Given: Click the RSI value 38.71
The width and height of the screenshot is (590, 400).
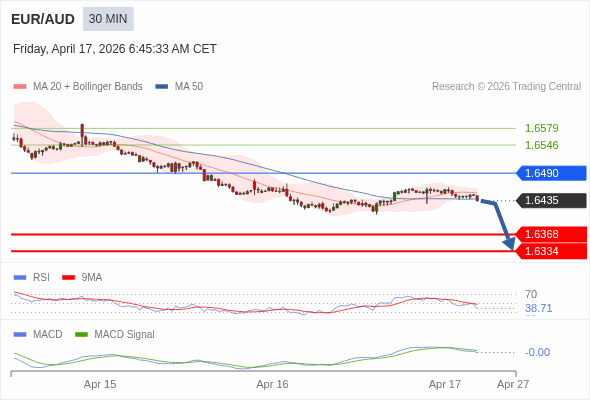Looking at the screenshot, I should [x=538, y=309].
